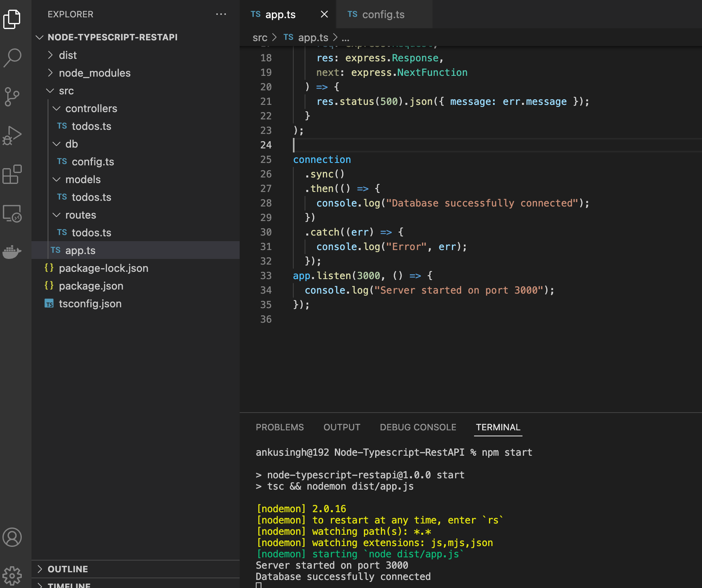Click 'app.listen(3000' on line 33
The image size is (702, 588).
click(336, 276)
